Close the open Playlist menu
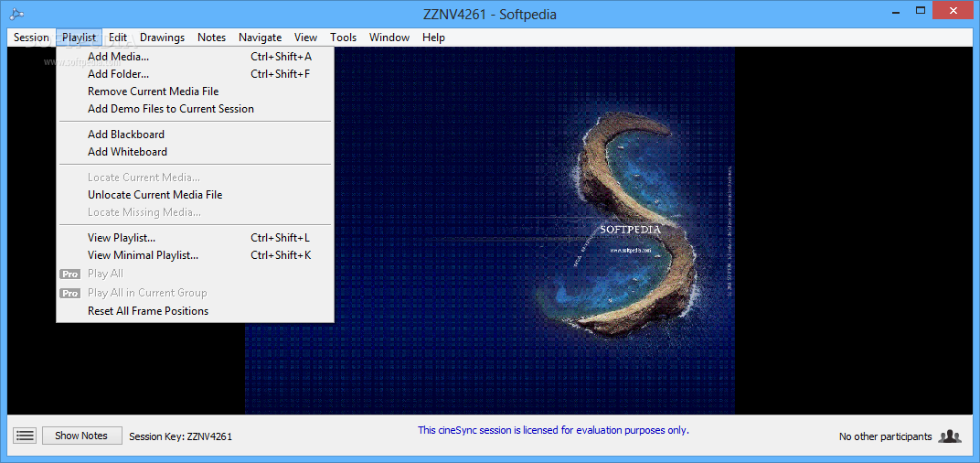The image size is (980, 463). click(80, 38)
